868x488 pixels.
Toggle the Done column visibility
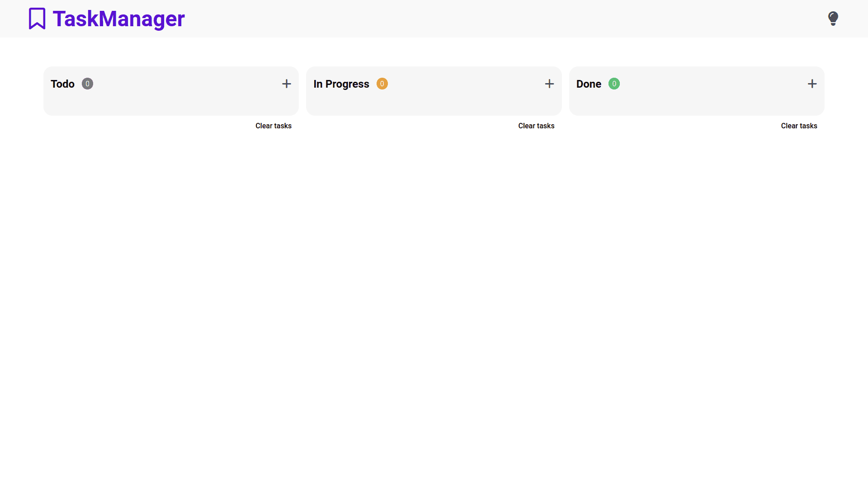[x=589, y=84]
